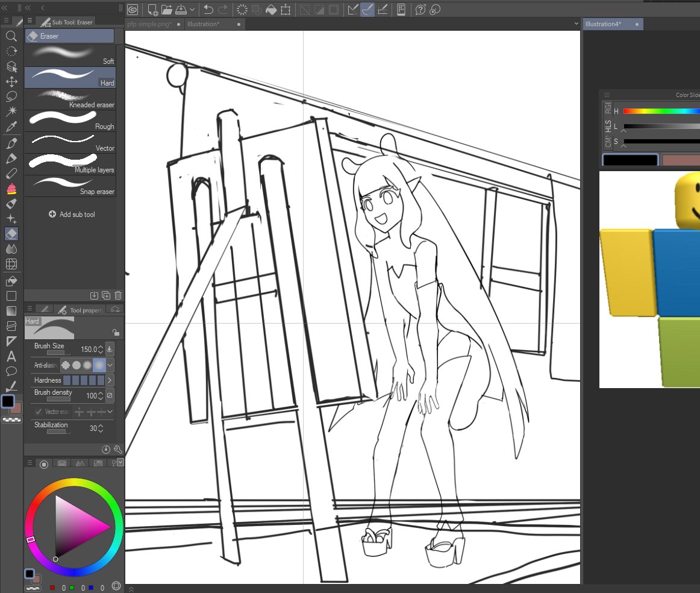700x593 pixels.
Task: Toggle Snap to Ruler
Action: tap(352, 10)
